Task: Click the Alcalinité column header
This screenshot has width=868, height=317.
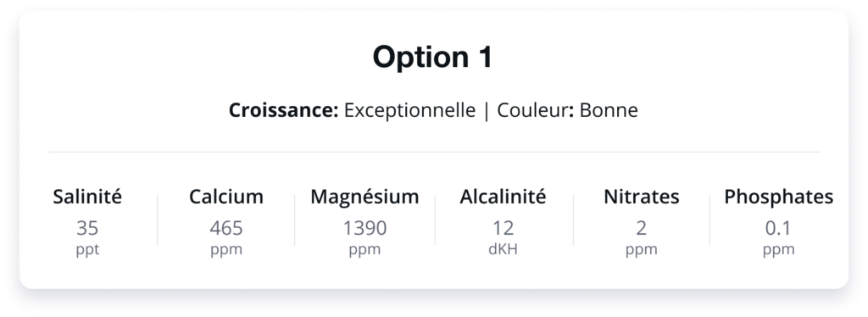Action: (503, 197)
